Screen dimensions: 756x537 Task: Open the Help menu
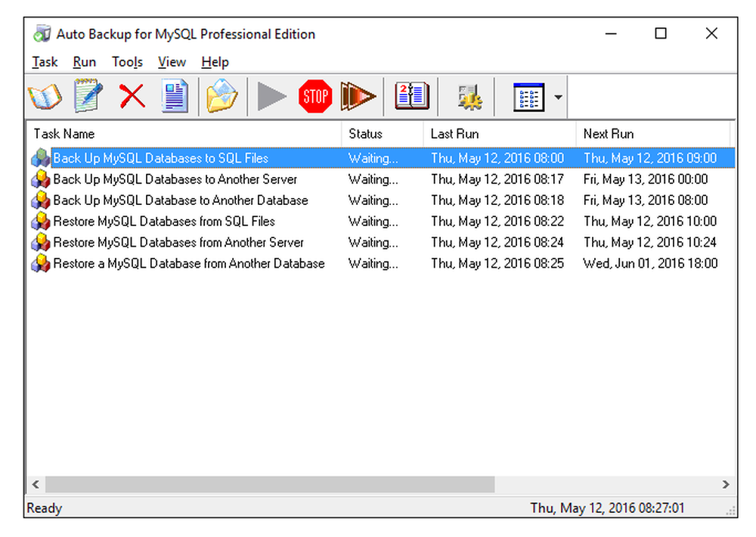click(x=215, y=62)
